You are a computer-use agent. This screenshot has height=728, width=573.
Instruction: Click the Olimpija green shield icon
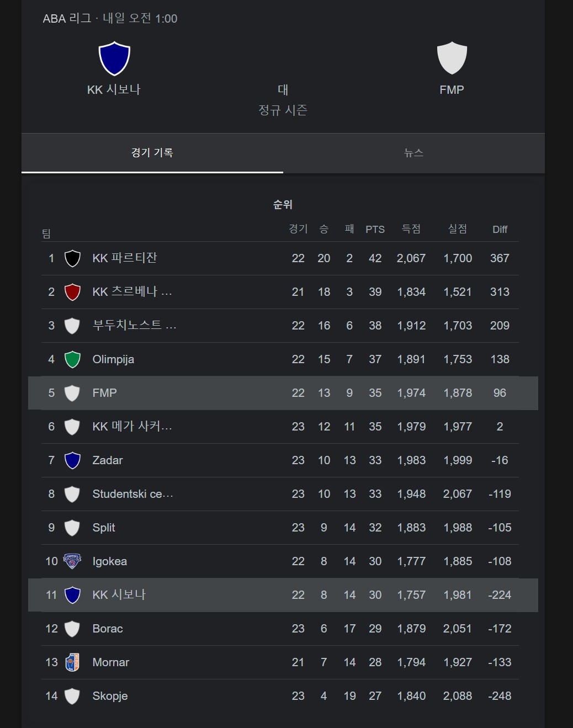[x=72, y=359]
